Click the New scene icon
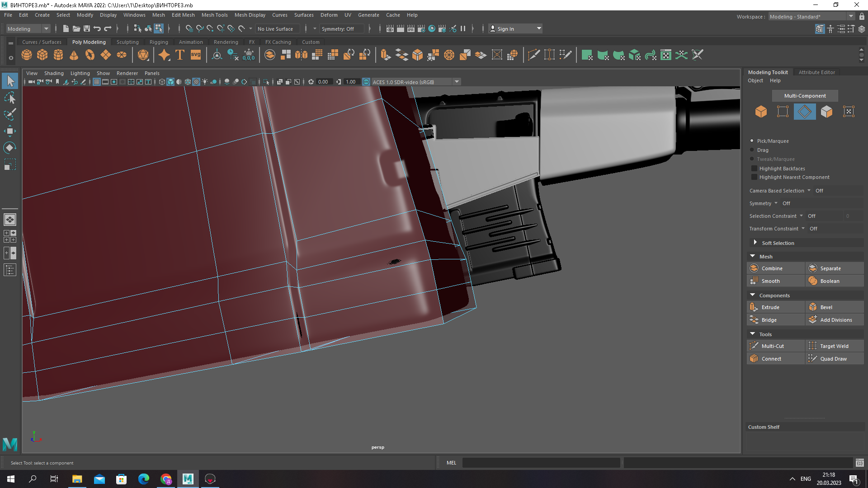This screenshot has height=488, width=868. (x=66, y=29)
